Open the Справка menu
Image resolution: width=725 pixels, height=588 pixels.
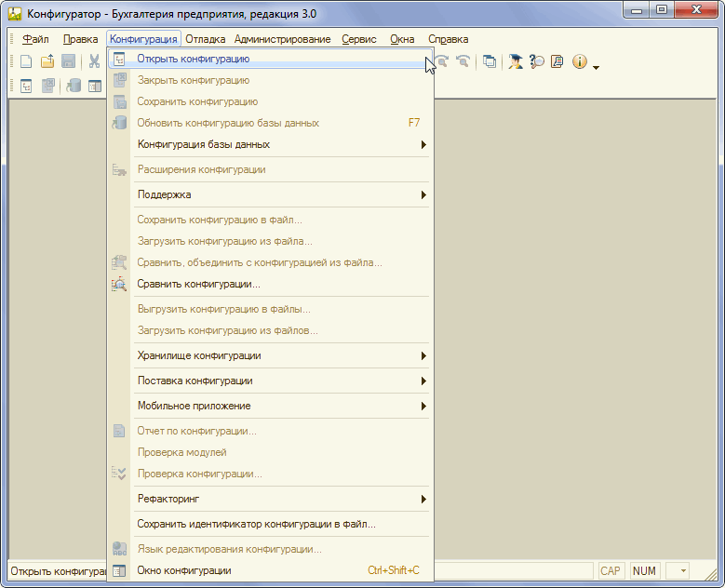(448, 39)
